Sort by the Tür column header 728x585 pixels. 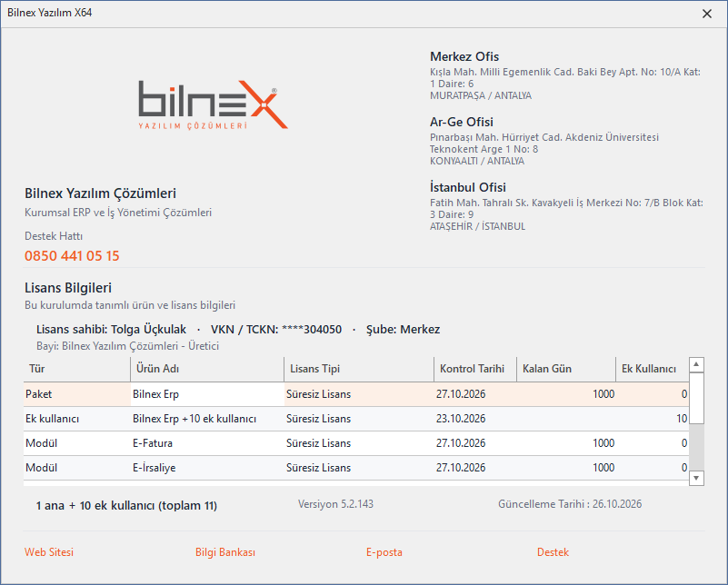(77, 369)
